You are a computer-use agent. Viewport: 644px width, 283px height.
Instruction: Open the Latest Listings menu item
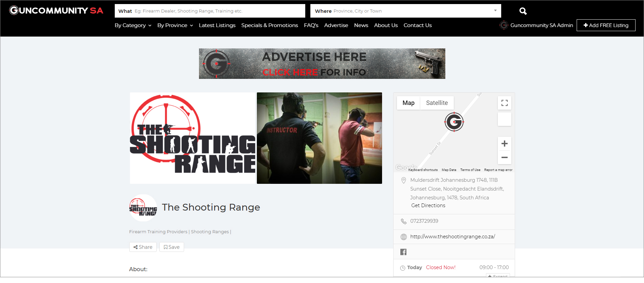[x=217, y=25]
